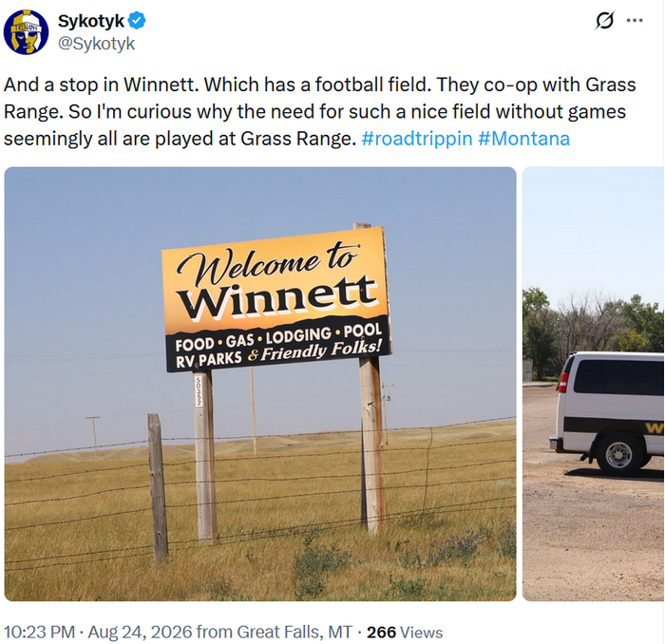Open the three-dot more options menu
Viewport: 665px width, 644px height.
(635, 20)
